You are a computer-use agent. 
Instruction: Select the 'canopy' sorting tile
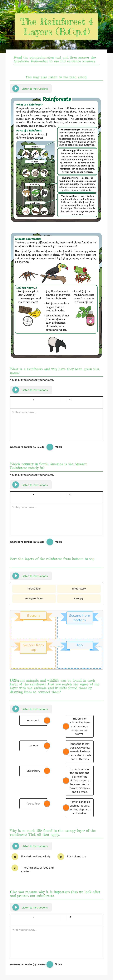[79, 598]
